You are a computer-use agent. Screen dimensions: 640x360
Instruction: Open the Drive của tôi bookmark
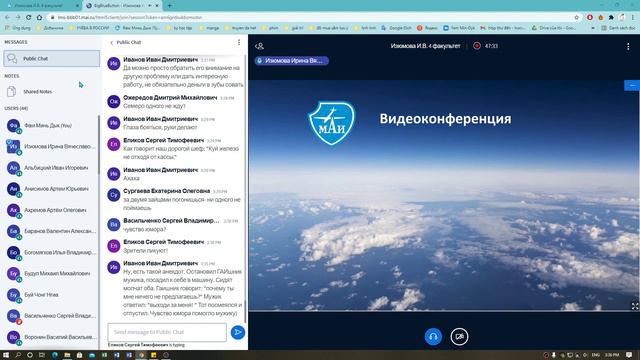coord(554,28)
